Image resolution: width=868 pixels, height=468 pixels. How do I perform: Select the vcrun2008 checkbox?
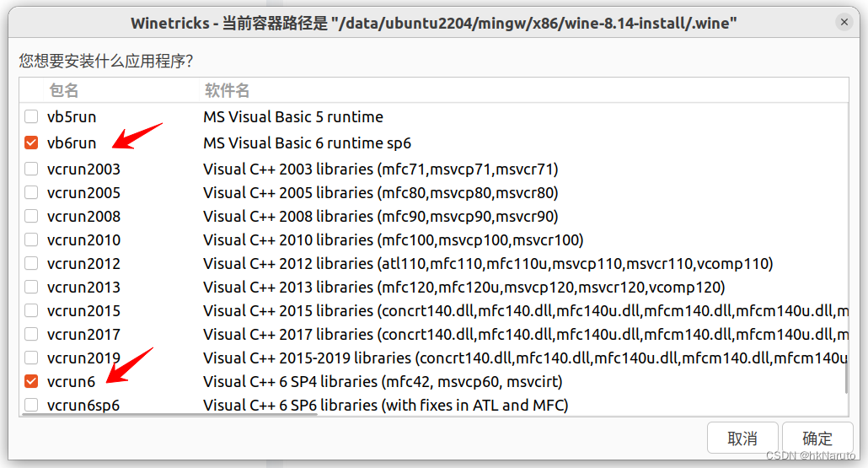click(31, 216)
